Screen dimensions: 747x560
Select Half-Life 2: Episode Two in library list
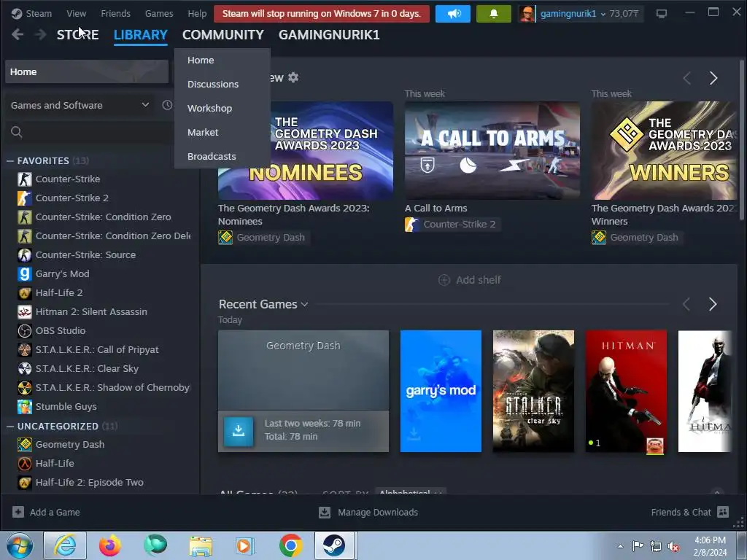[x=90, y=483]
